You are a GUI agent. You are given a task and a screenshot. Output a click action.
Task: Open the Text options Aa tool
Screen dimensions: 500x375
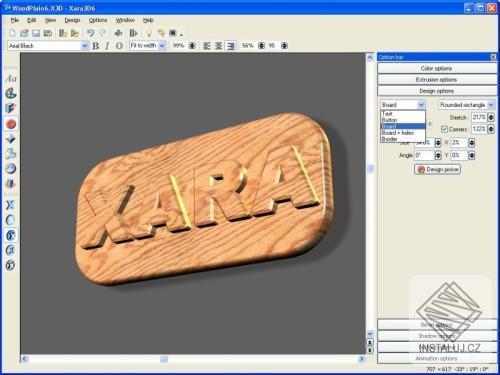point(11,79)
